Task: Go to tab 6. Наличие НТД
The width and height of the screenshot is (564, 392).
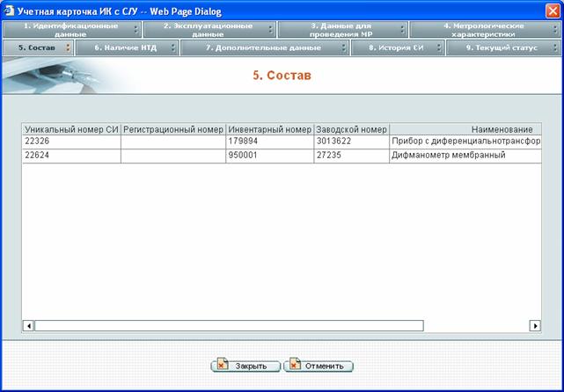Action: pyautogui.click(x=127, y=47)
